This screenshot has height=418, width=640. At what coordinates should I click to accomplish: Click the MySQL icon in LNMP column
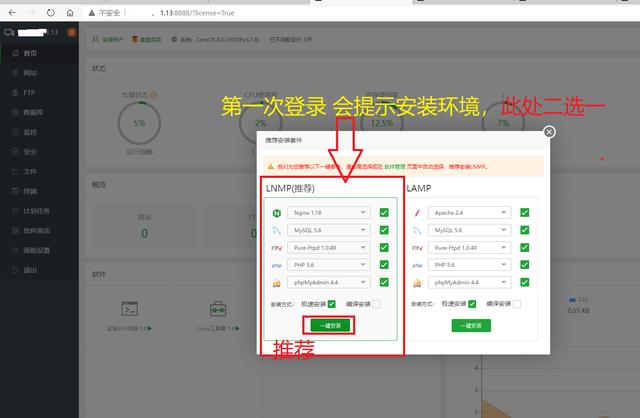(x=277, y=230)
